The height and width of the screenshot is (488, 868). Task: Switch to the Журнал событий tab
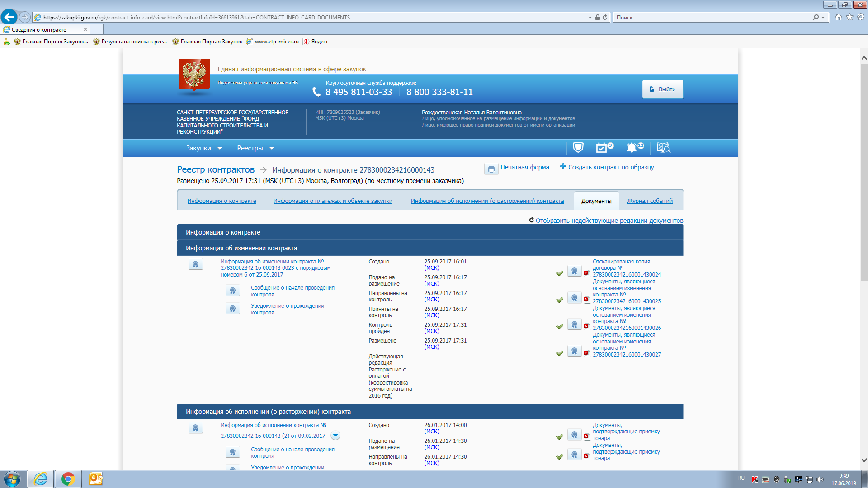click(650, 201)
